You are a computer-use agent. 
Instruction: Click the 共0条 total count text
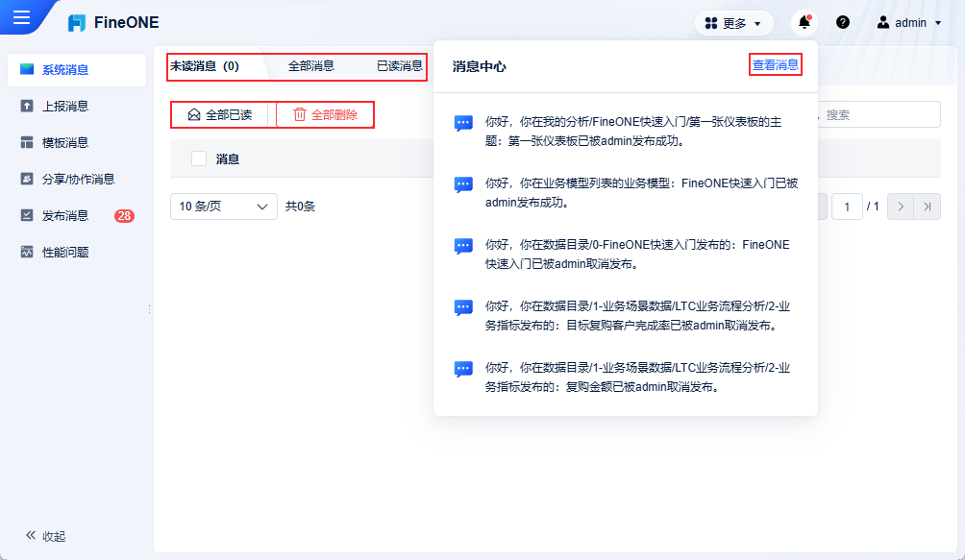click(300, 207)
